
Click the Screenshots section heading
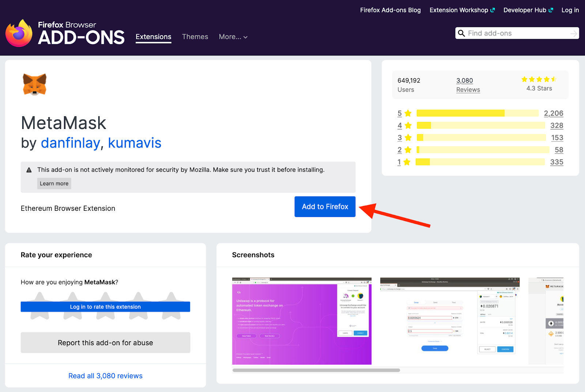pyautogui.click(x=253, y=255)
